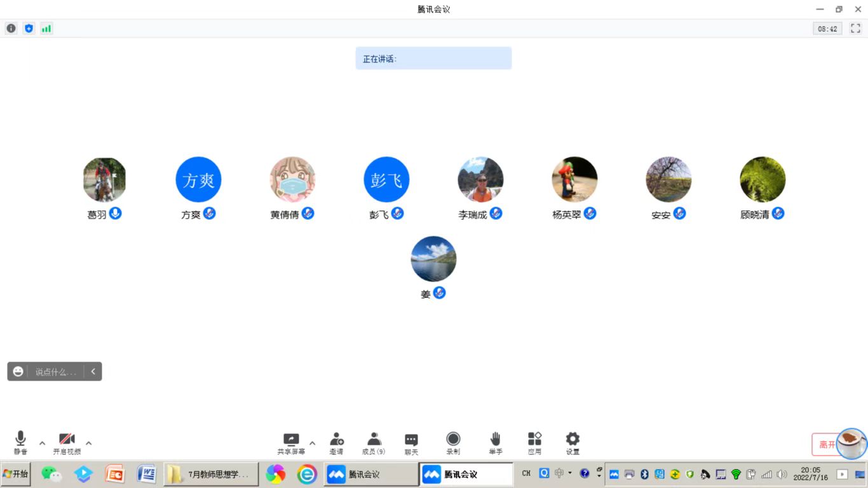
Task: Open folder 7月教师思想学... in taskbar
Action: (x=211, y=474)
